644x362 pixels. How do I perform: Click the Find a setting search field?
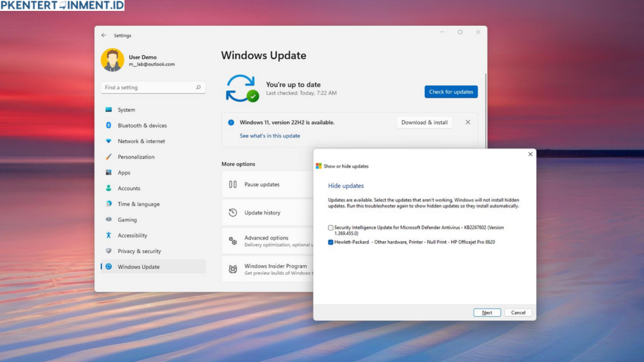pyautogui.click(x=153, y=87)
